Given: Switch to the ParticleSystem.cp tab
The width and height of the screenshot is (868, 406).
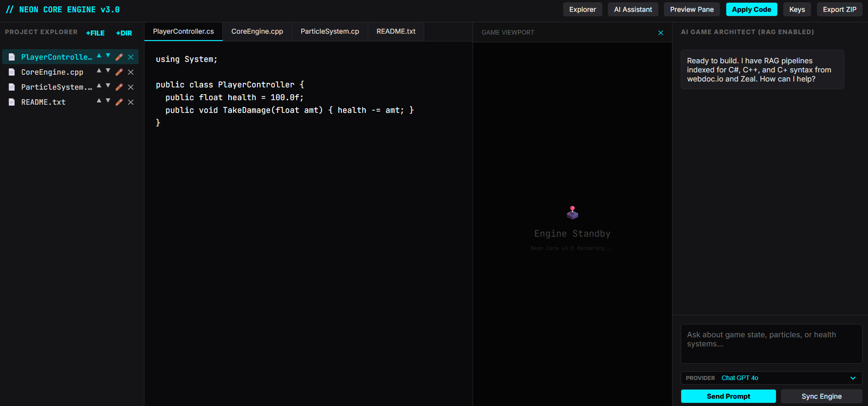Looking at the screenshot, I should [x=330, y=31].
